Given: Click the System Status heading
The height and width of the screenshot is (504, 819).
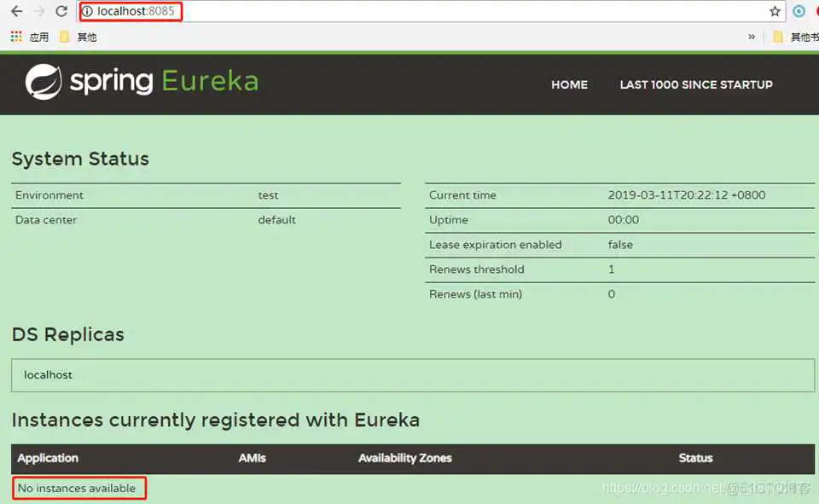Looking at the screenshot, I should [x=80, y=159].
